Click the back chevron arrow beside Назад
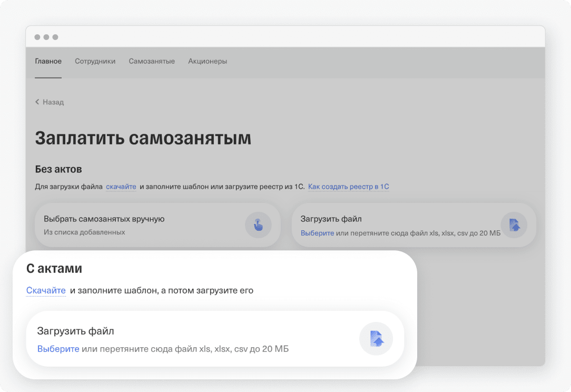Viewport: 571px width, 392px height. [37, 102]
